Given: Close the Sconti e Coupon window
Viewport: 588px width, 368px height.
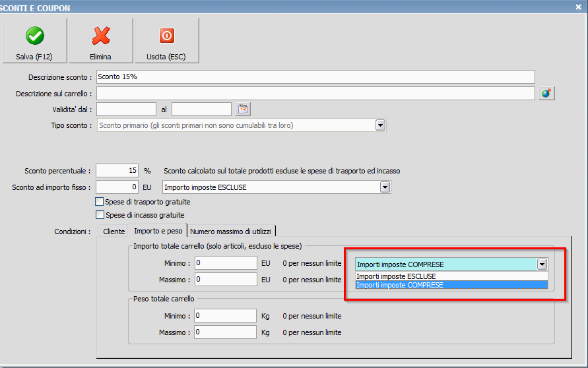Looking at the screenshot, I should (578, 7).
